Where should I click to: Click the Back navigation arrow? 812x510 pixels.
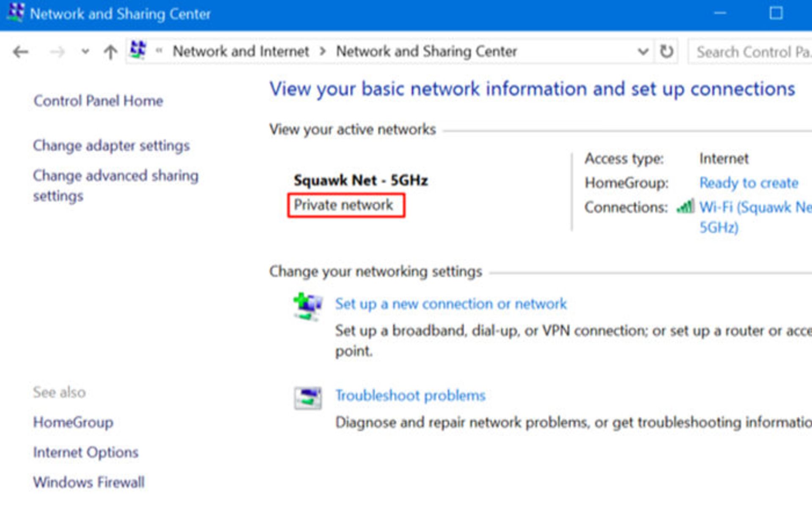pos(20,52)
